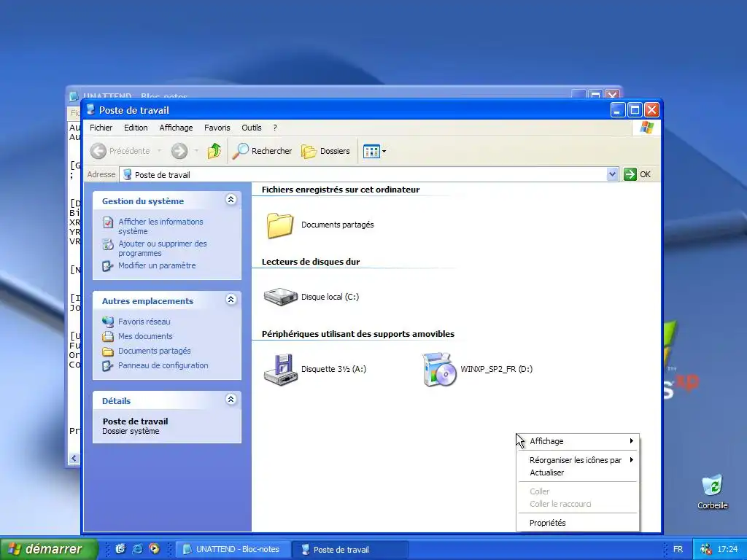Collapse the Autres emplacements panel

[231, 300]
